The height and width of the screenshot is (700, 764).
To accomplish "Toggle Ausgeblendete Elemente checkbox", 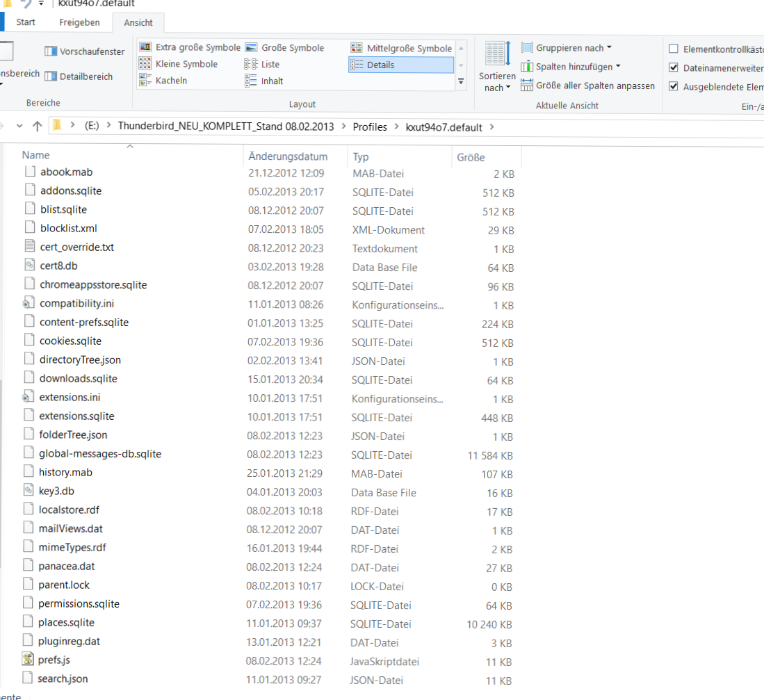I will [x=674, y=86].
